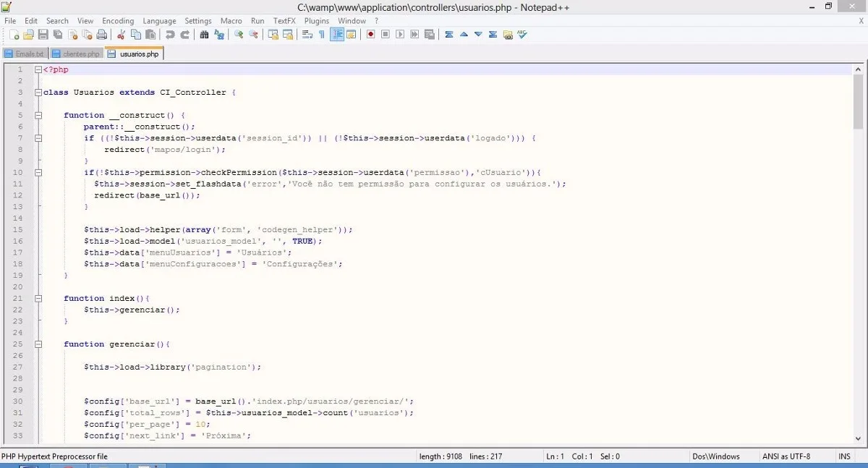Click Dos\Windows line ending status field

pyautogui.click(x=716, y=456)
